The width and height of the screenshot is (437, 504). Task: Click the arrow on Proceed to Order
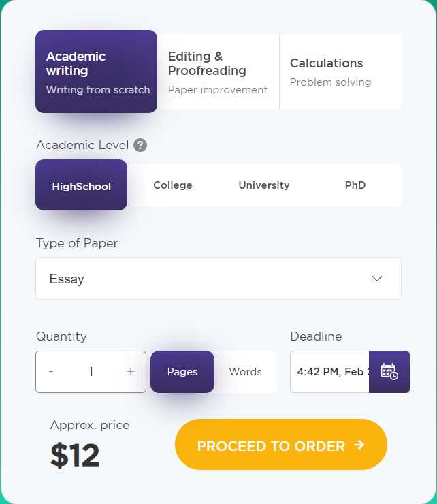359,445
